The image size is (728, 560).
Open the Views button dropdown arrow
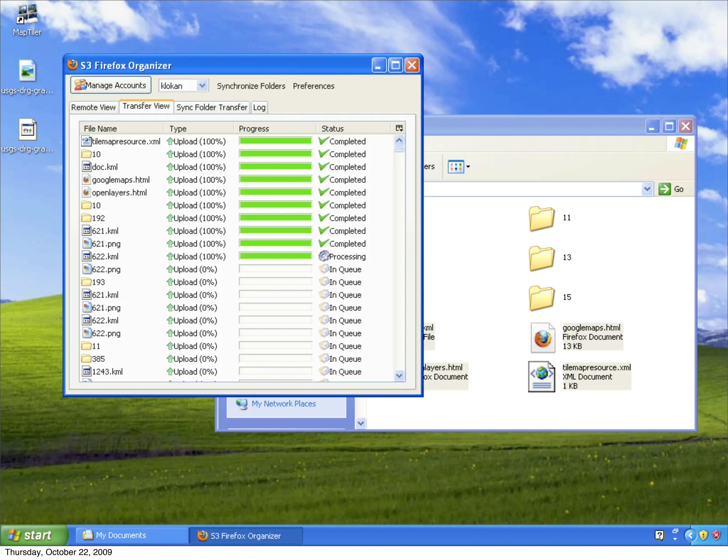[468, 167]
